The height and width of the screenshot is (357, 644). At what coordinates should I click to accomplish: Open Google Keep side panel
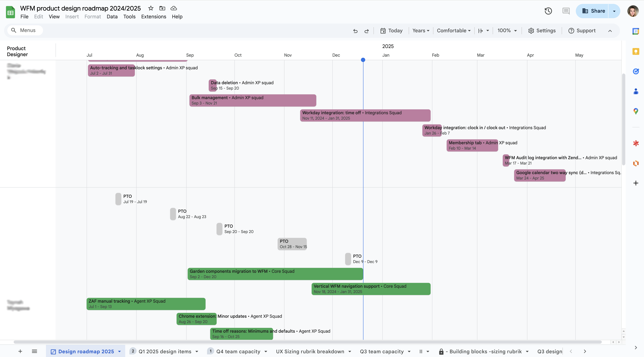pyautogui.click(x=636, y=51)
